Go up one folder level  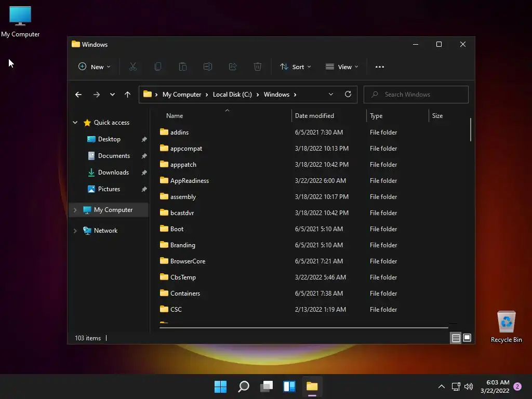(x=128, y=95)
